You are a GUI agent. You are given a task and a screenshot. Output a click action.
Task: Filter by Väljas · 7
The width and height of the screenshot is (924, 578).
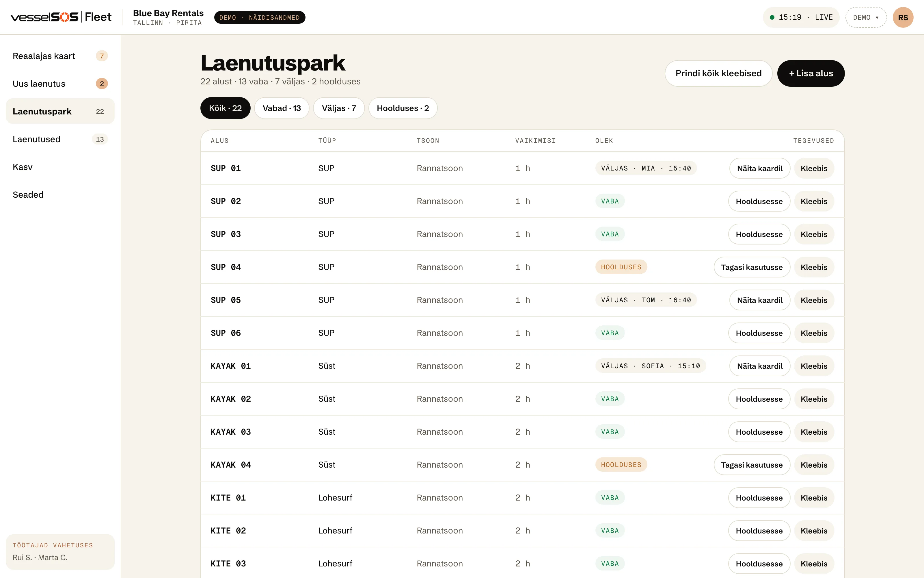[339, 108]
